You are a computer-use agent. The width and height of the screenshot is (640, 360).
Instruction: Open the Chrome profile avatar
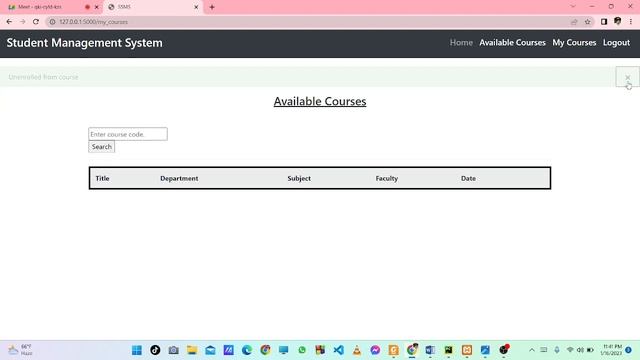click(x=618, y=21)
